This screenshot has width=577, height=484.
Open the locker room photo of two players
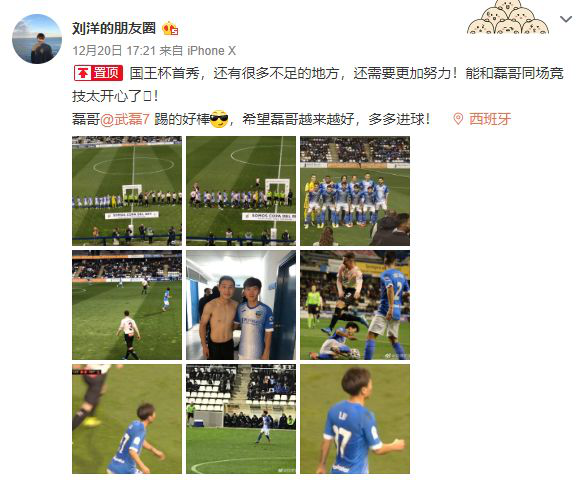pyautogui.click(x=241, y=305)
